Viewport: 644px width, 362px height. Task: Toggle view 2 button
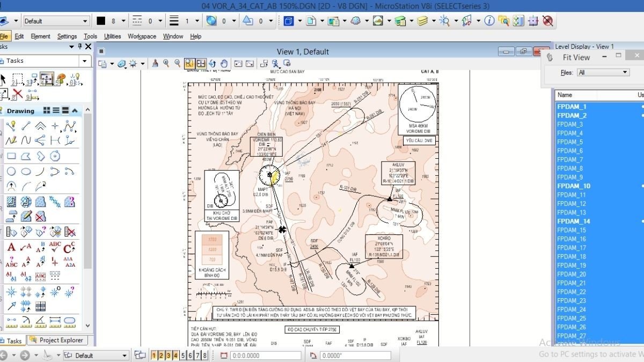161,355
